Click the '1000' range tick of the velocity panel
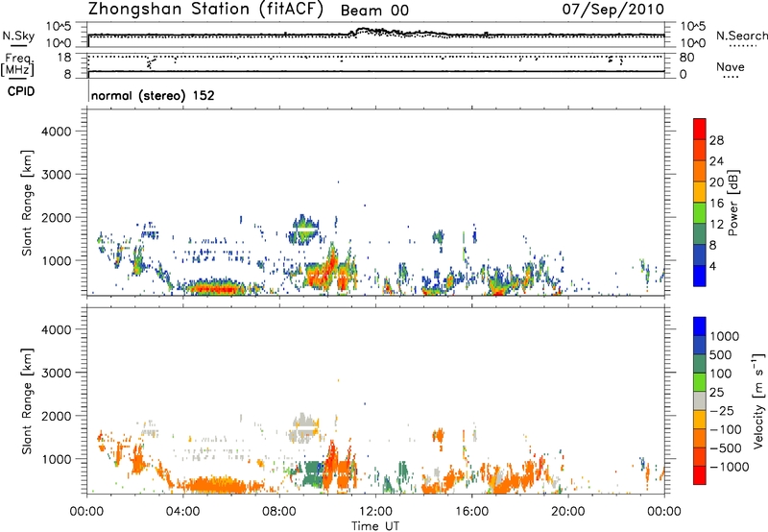 pyautogui.click(x=57, y=459)
